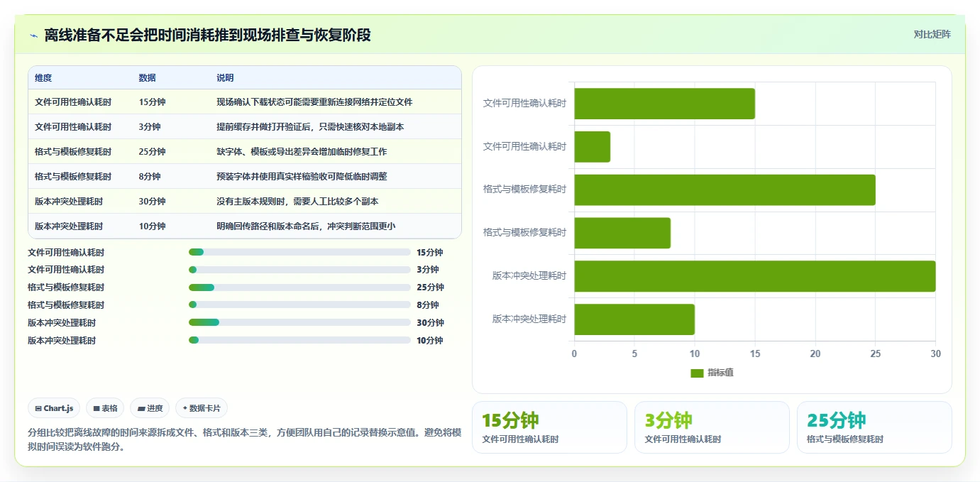Click 缺字体、模板或导出差异 description
Viewport: 980px width, 482px height.
302,152
